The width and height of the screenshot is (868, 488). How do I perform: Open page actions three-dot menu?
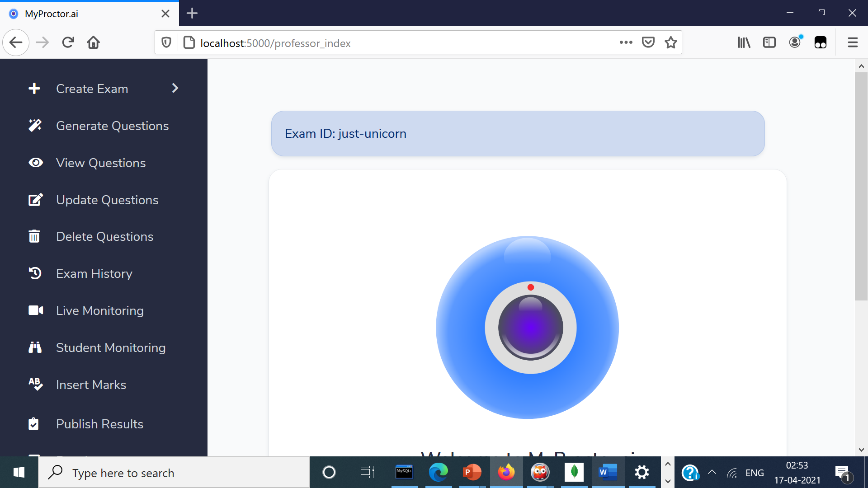[626, 42]
